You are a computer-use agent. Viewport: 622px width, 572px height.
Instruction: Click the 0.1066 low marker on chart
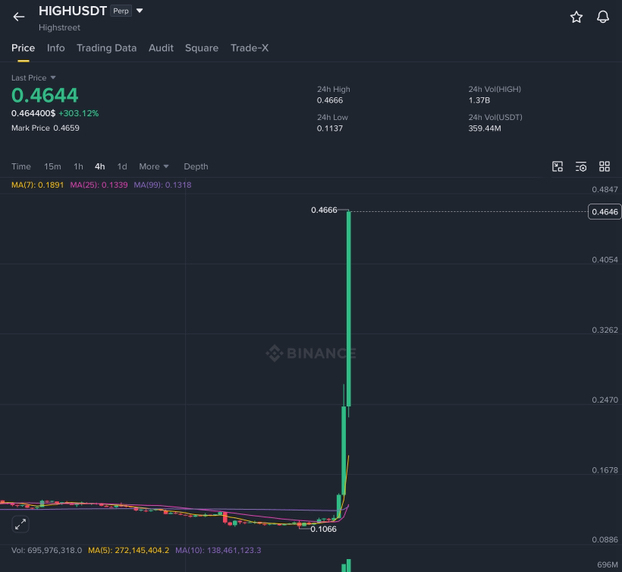tap(323, 529)
